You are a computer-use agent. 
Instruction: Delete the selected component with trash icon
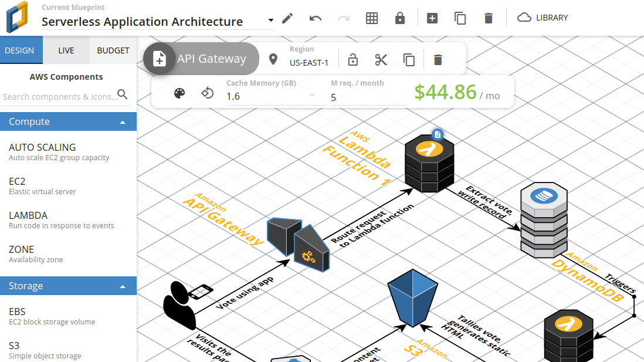438,60
